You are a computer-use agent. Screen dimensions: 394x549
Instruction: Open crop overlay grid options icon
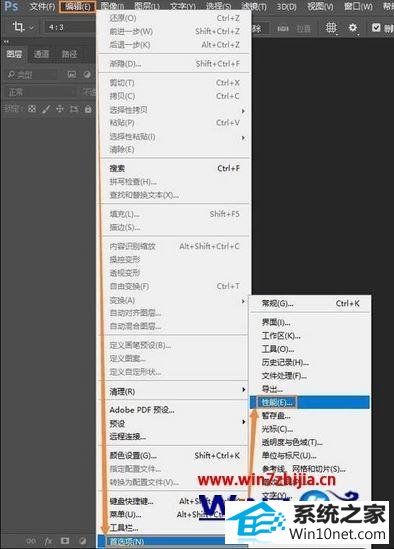click(x=331, y=28)
